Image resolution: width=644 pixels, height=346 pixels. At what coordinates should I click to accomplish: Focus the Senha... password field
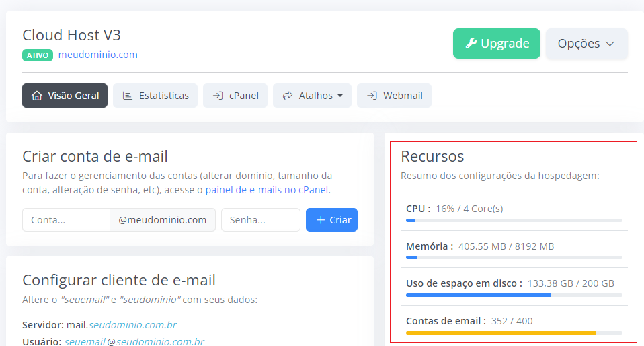[261, 219]
